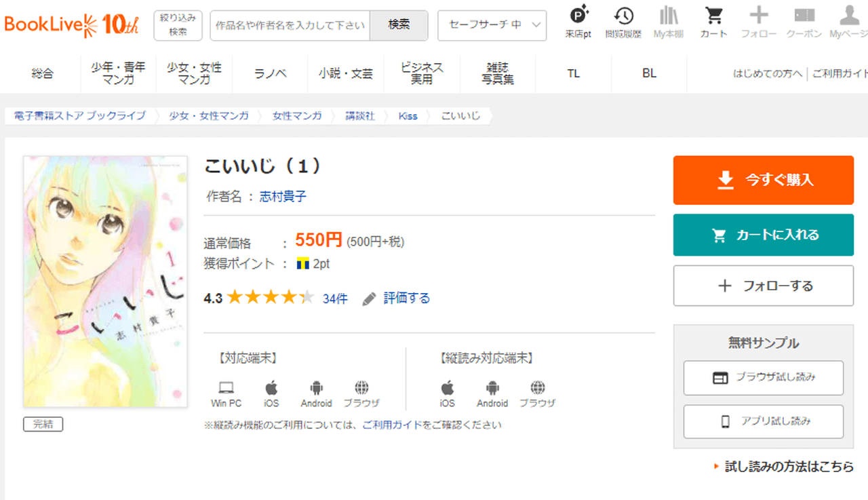Expand the セーフサーチ 中 dropdown

click(x=492, y=25)
